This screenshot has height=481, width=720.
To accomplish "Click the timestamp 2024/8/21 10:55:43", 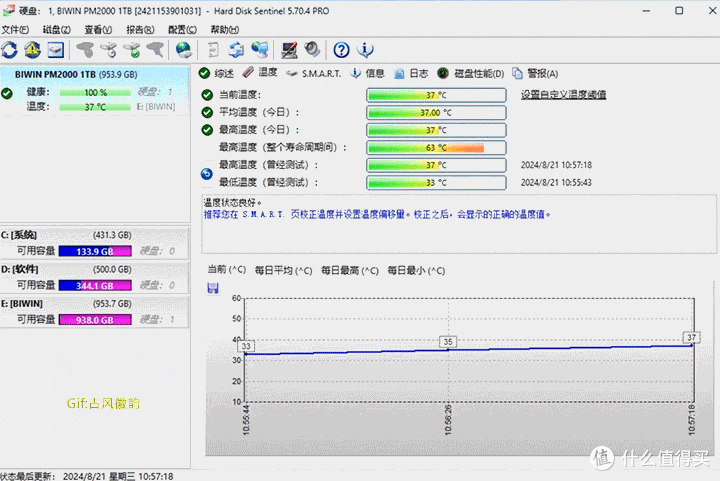I will (556, 182).
